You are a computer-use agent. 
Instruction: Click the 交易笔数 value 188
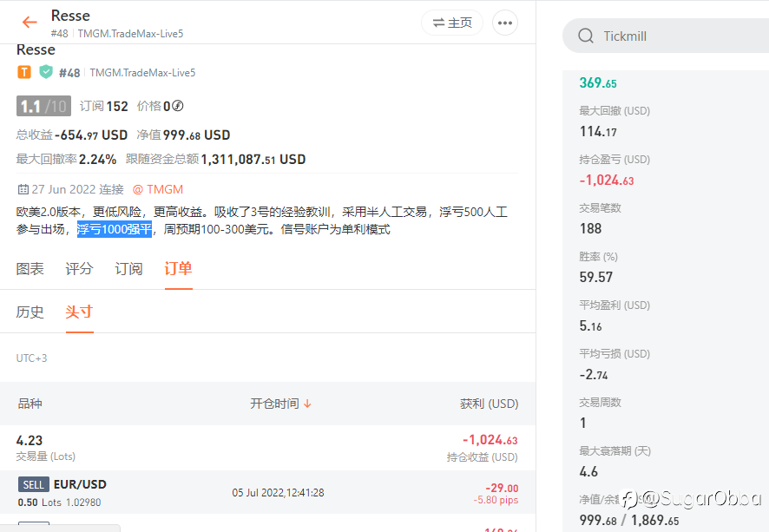pos(590,228)
